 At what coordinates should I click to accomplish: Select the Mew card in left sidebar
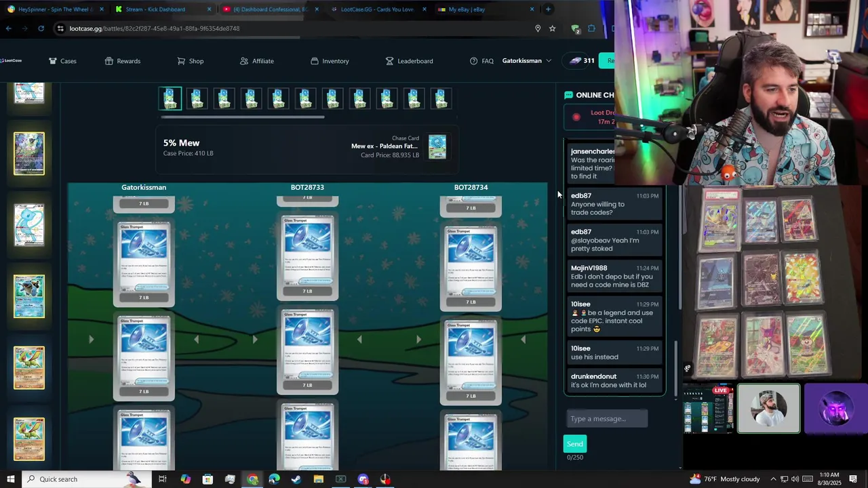point(29,225)
